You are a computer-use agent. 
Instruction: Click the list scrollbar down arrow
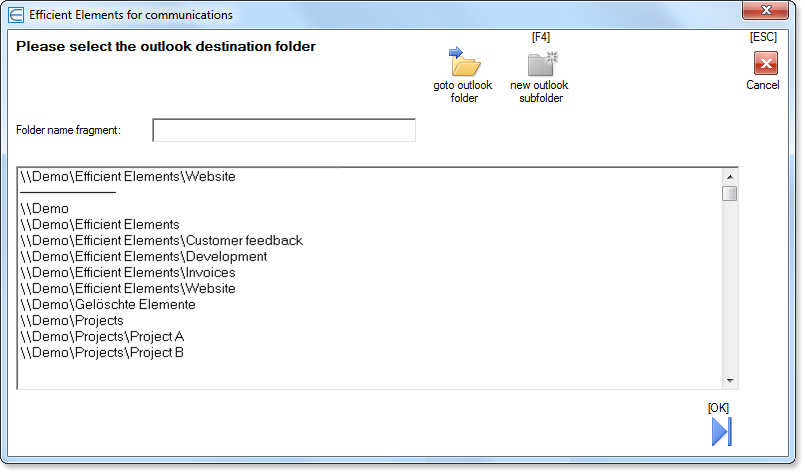(x=730, y=381)
